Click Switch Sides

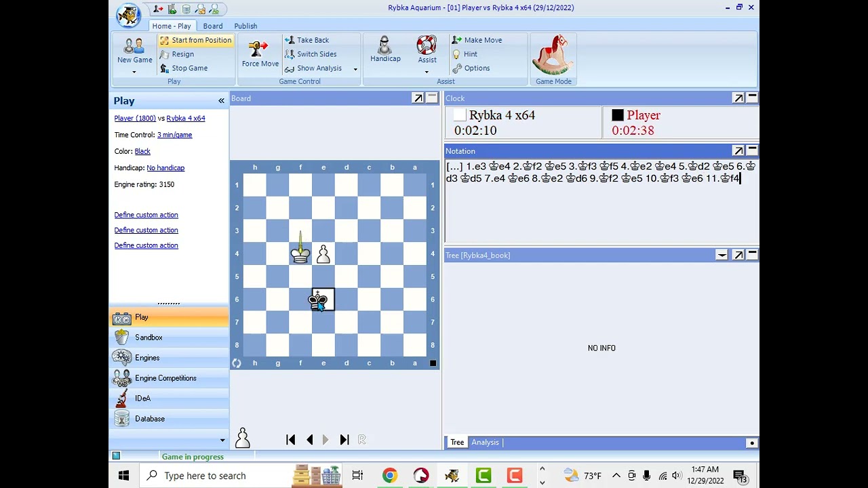[310, 54]
